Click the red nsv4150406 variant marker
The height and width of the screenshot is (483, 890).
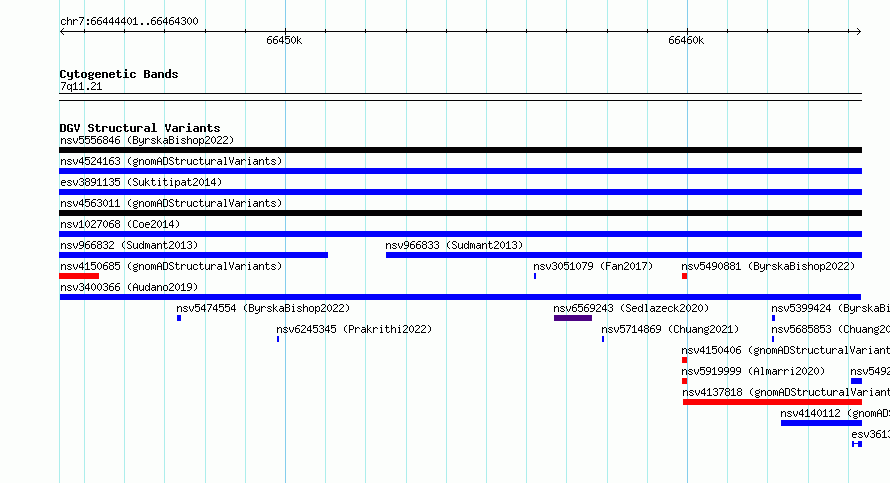tap(685, 360)
